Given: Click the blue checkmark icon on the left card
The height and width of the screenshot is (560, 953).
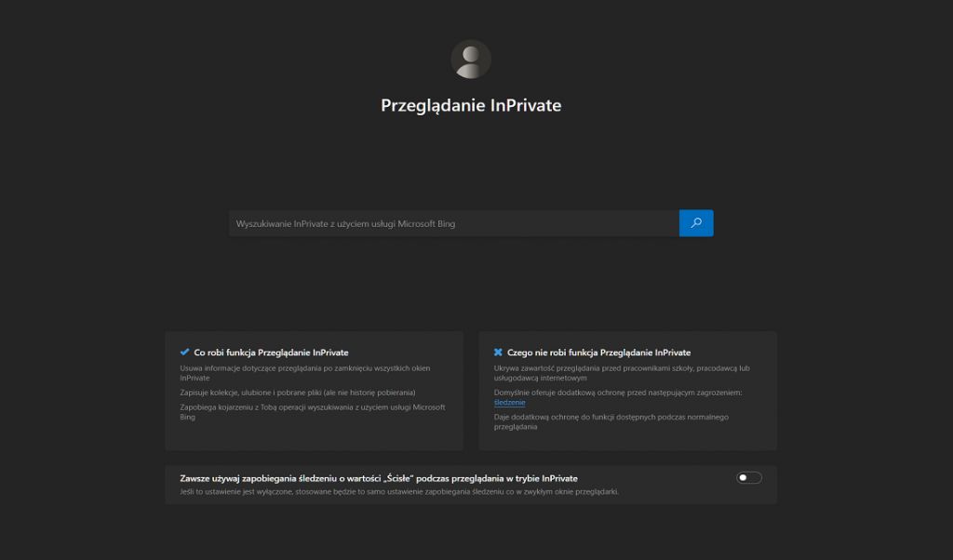Looking at the screenshot, I should (183, 352).
